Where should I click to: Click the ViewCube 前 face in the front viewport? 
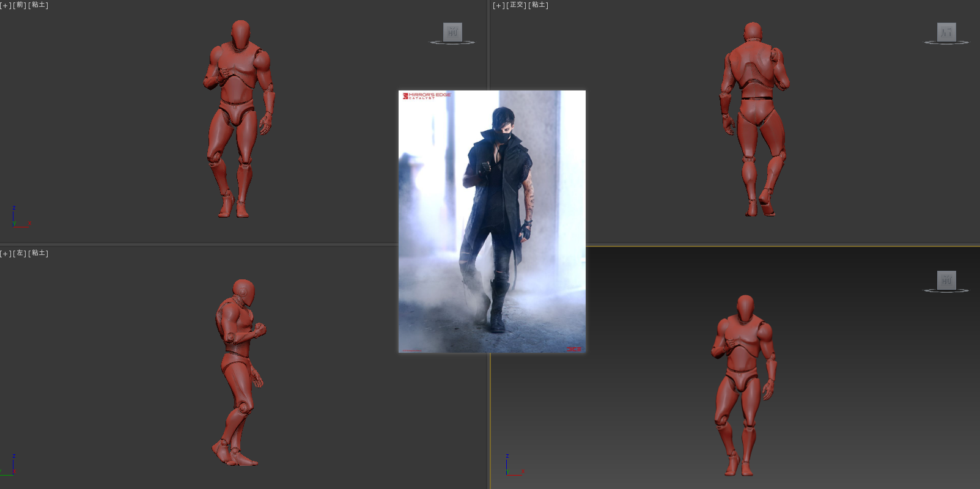[x=452, y=32]
